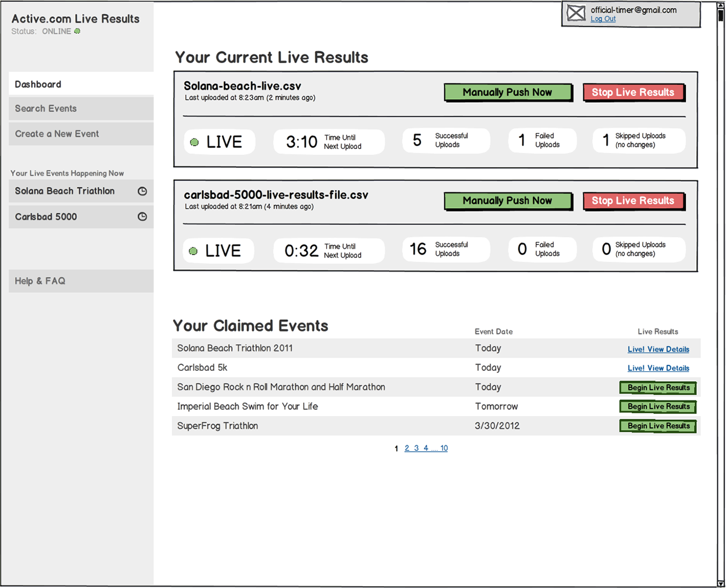
Task: Click the SuperFrog Triathlon row name
Action: point(218,426)
